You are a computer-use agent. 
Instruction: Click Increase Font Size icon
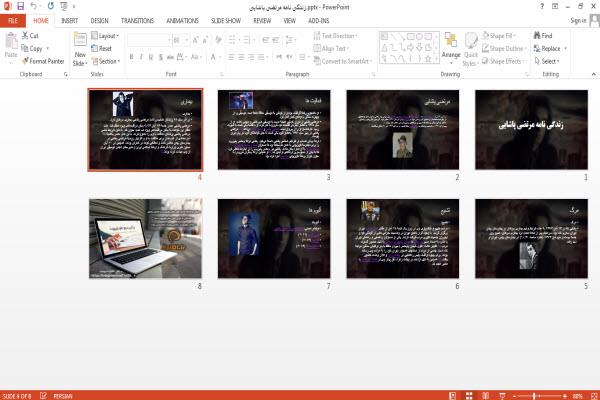196,40
